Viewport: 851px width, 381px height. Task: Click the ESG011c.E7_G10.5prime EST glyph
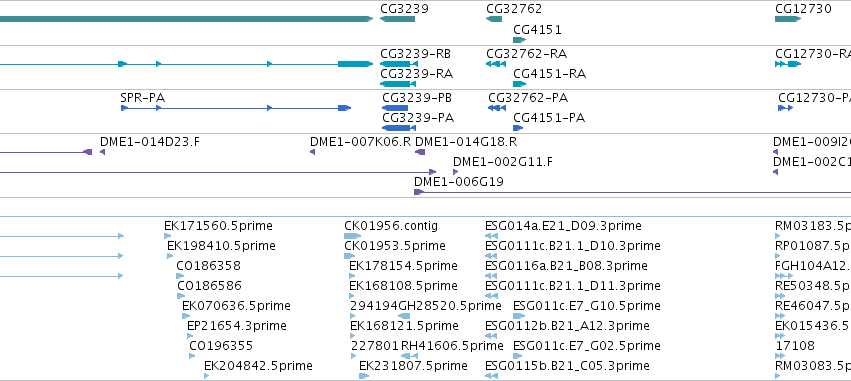[x=519, y=316]
